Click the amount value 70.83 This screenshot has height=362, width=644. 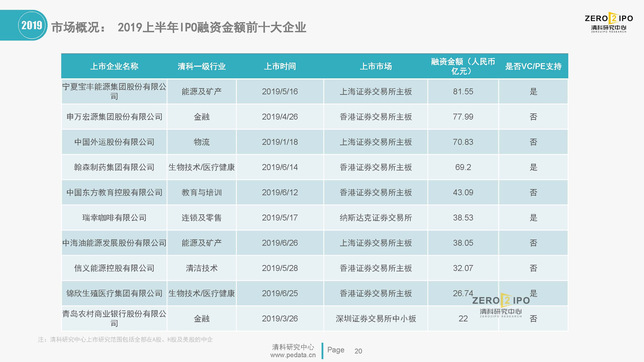coord(463,142)
